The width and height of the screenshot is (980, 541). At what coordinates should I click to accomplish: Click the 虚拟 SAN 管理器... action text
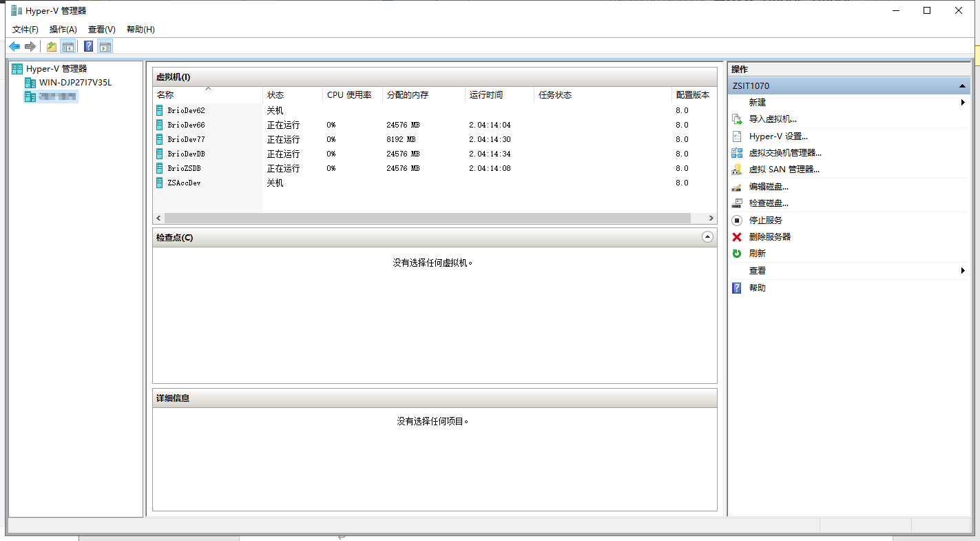click(784, 170)
